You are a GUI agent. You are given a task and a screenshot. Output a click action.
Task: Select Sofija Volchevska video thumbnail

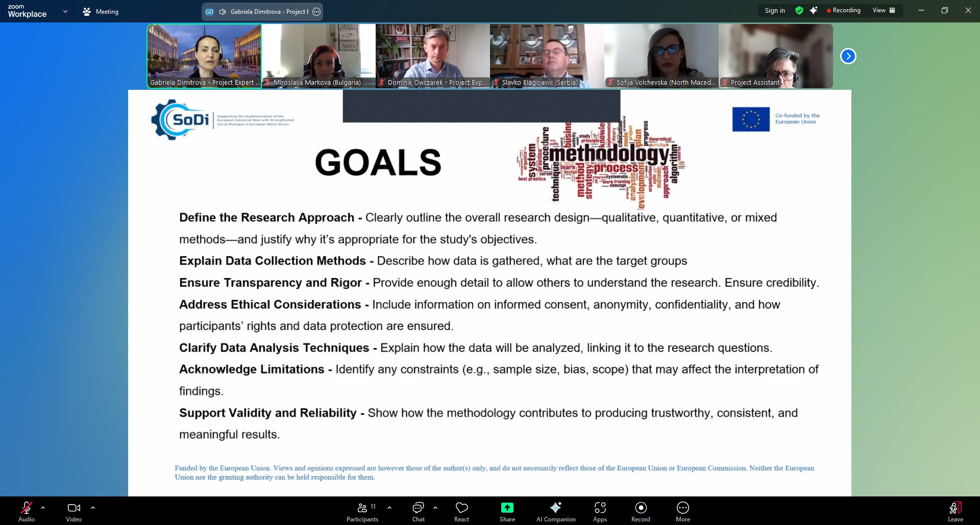661,56
